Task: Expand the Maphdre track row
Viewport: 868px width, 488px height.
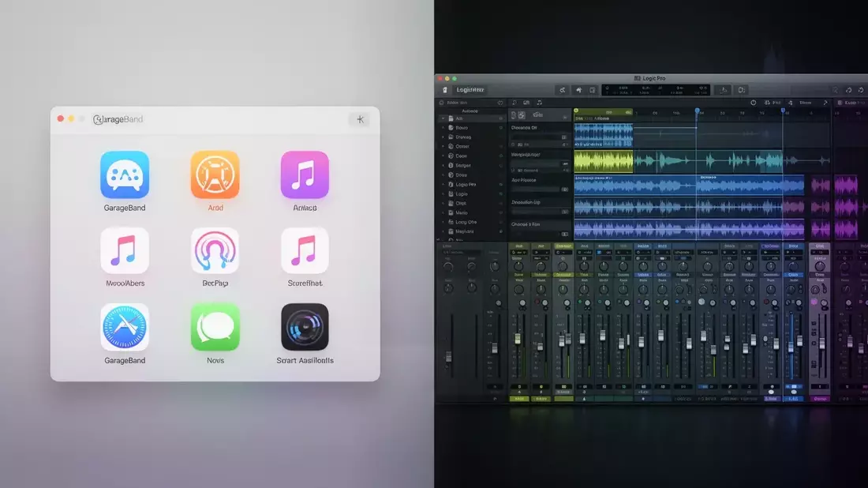Action: (443, 231)
